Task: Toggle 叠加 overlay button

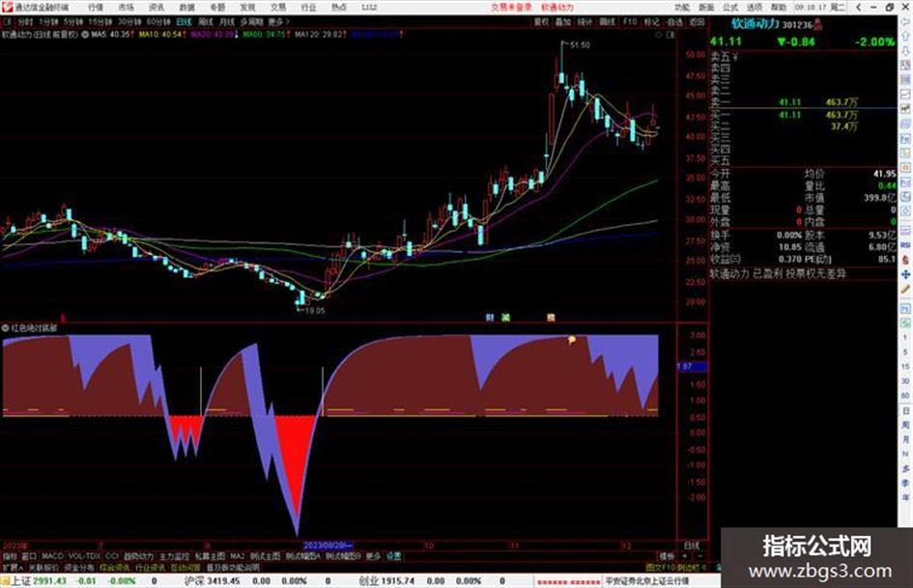Action: coord(563,21)
